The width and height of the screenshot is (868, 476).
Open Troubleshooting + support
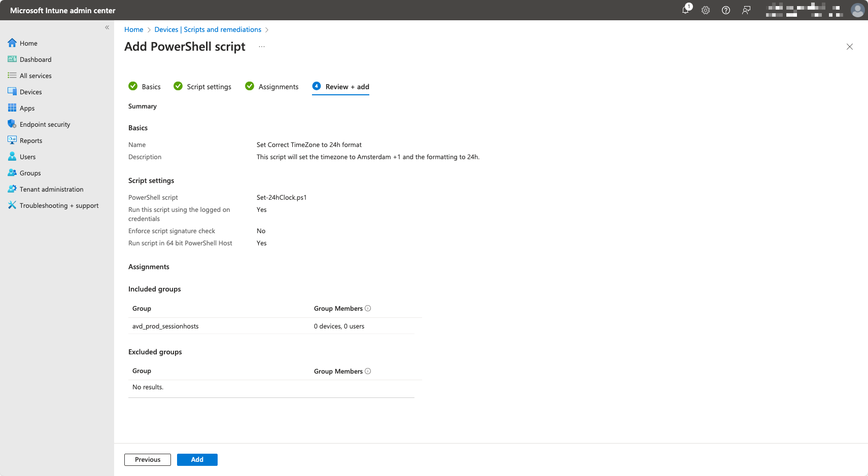59,205
